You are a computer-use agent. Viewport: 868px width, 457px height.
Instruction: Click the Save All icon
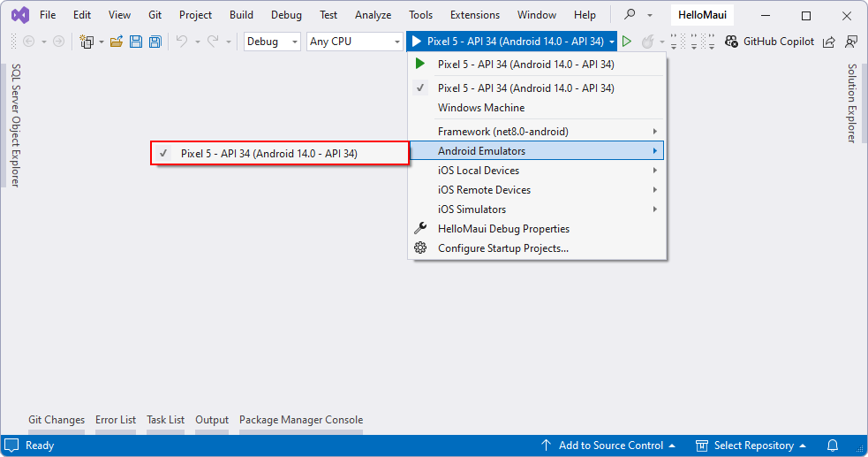(x=155, y=42)
